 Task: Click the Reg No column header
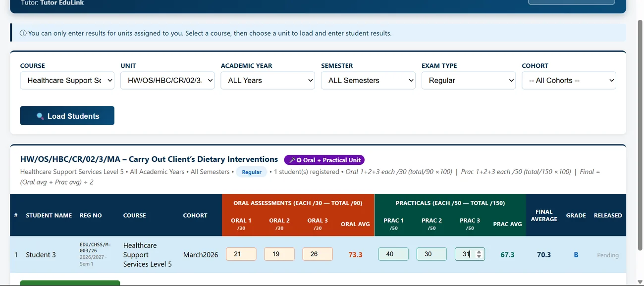pyautogui.click(x=91, y=215)
